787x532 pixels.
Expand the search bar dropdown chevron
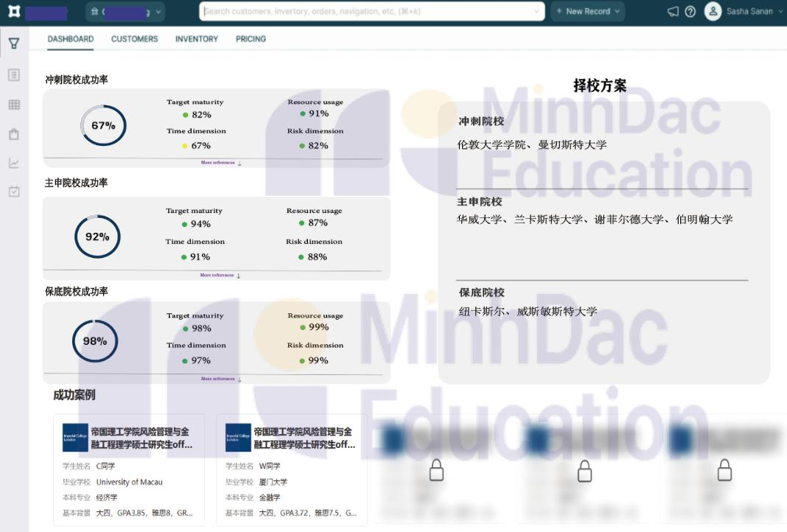tap(536, 11)
